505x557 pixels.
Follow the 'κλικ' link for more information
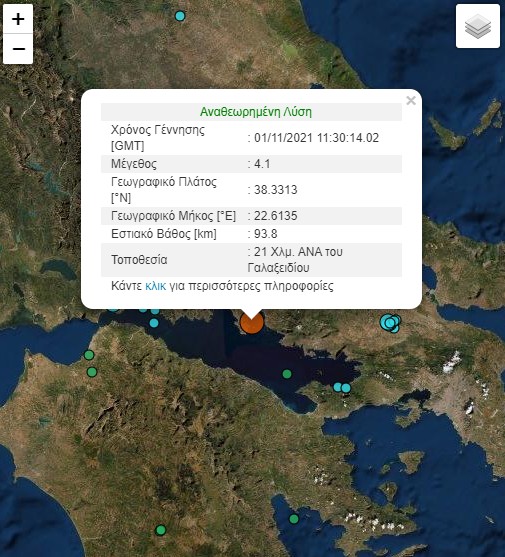pyautogui.click(x=156, y=286)
